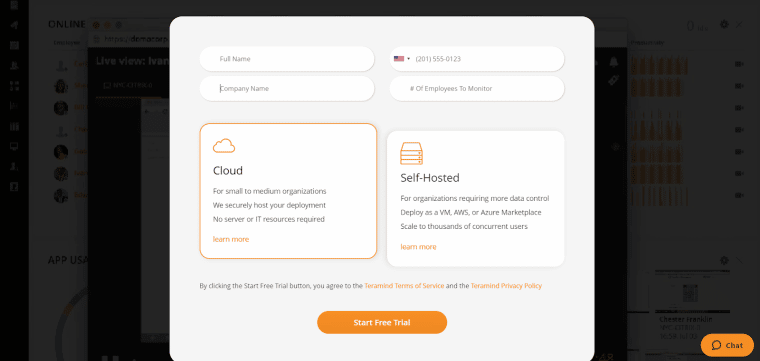Click the Full Name input field
Viewport: 760px width, 361px height.
pyautogui.click(x=287, y=59)
